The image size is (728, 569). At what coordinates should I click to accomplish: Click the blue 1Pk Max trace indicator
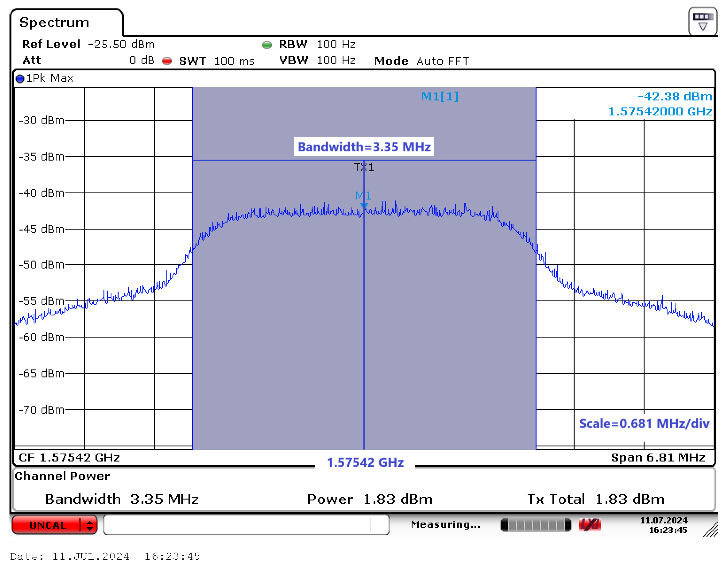click(x=20, y=79)
